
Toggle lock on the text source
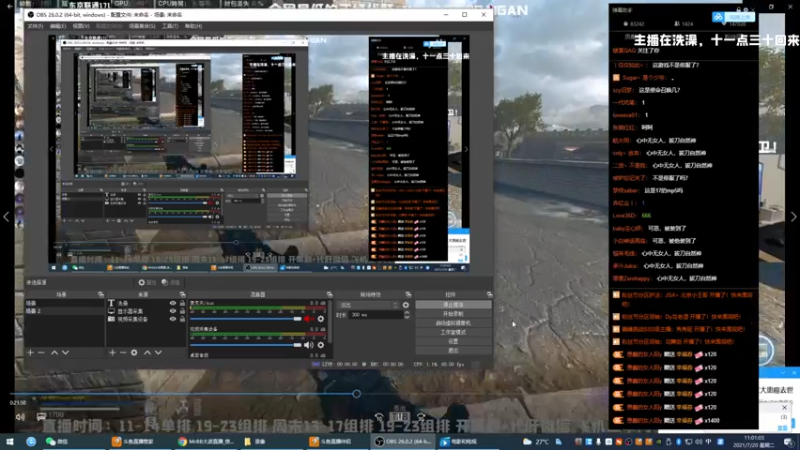pos(182,303)
